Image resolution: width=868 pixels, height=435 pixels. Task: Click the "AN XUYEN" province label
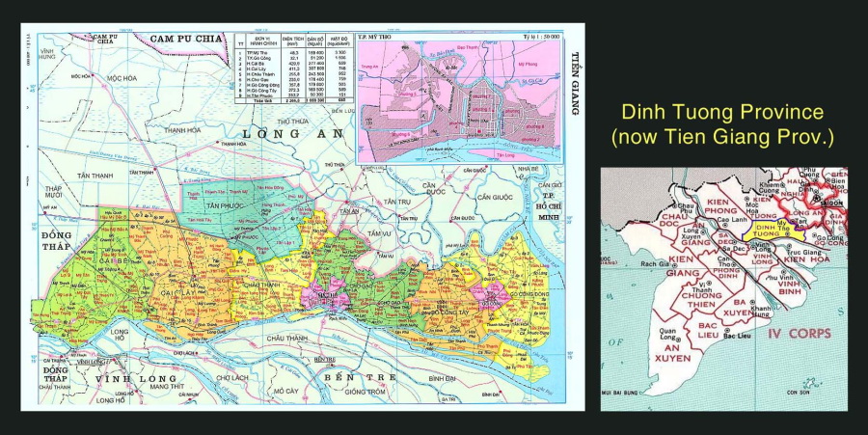point(675,353)
